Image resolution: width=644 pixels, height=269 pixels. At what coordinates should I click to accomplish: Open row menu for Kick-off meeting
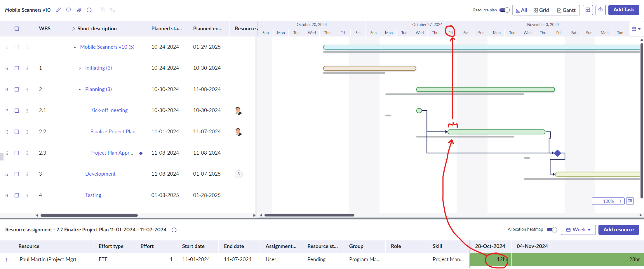point(27,111)
